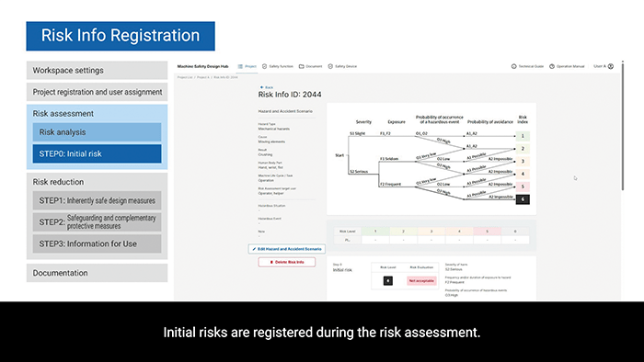Select the Workspace settings panel item
The width and height of the screenshot is (644, 362).
(97, 71)
